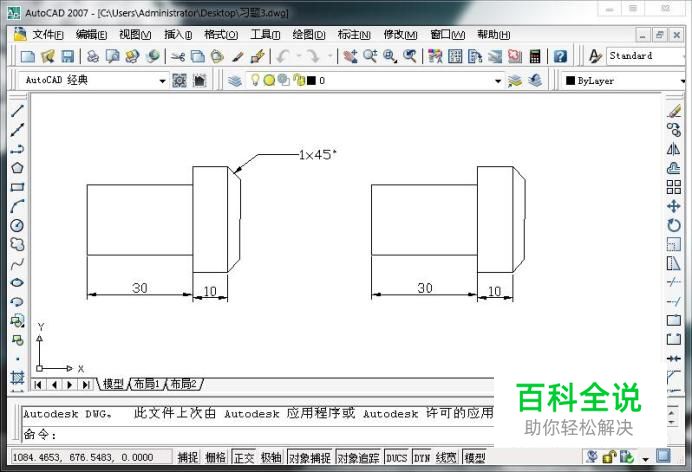Expand the layer list dropdown
Screen dimensions: 692x472
tap(498, 81)
